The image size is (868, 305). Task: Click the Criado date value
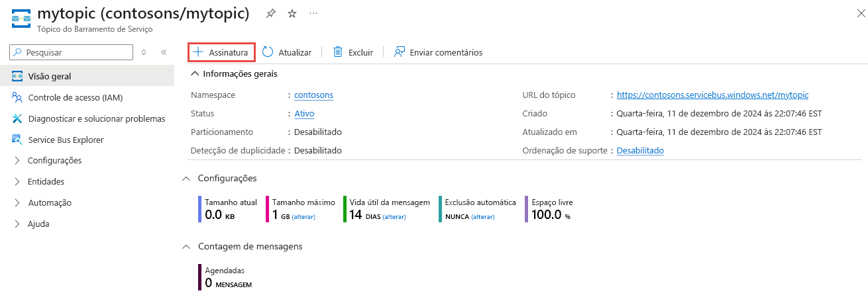(720, 113)
